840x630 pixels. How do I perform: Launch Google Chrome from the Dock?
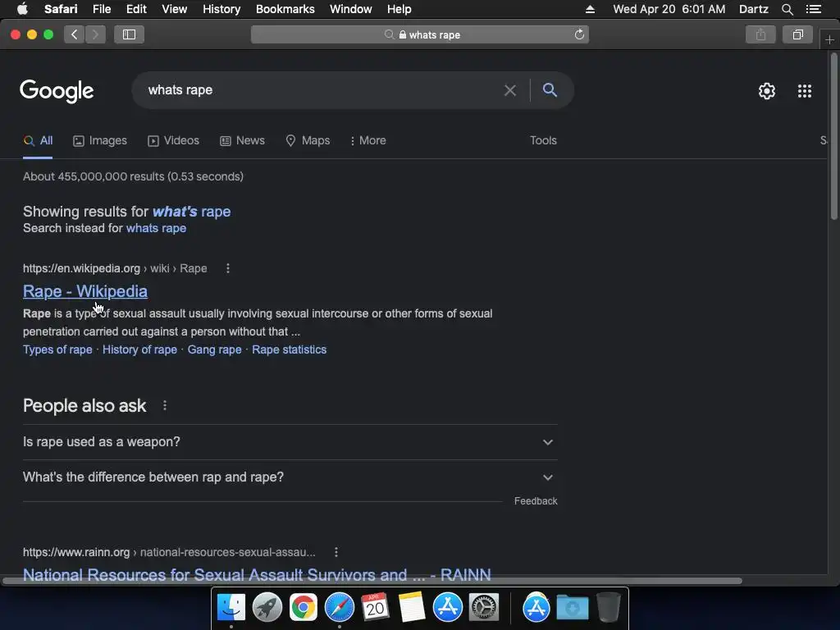point(304,608)
